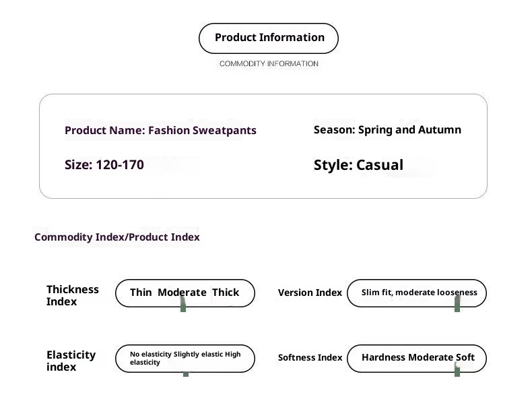
Task: Click the Thickness Index label
Action: pyautogui.click(x=72, y=295)
